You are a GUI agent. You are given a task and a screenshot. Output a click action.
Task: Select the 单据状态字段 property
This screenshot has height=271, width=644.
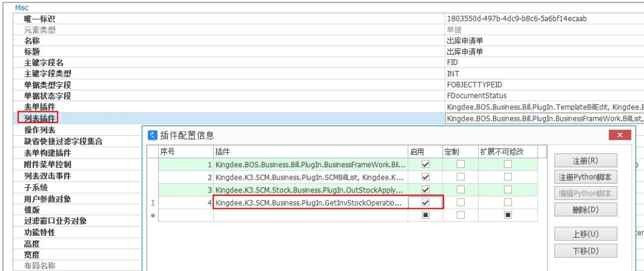47,96
